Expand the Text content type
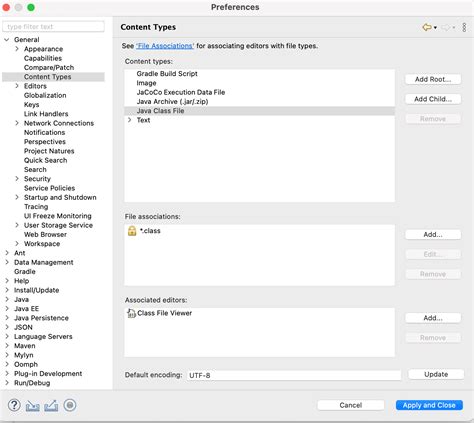The image size is (474, 423). (130, 120)
